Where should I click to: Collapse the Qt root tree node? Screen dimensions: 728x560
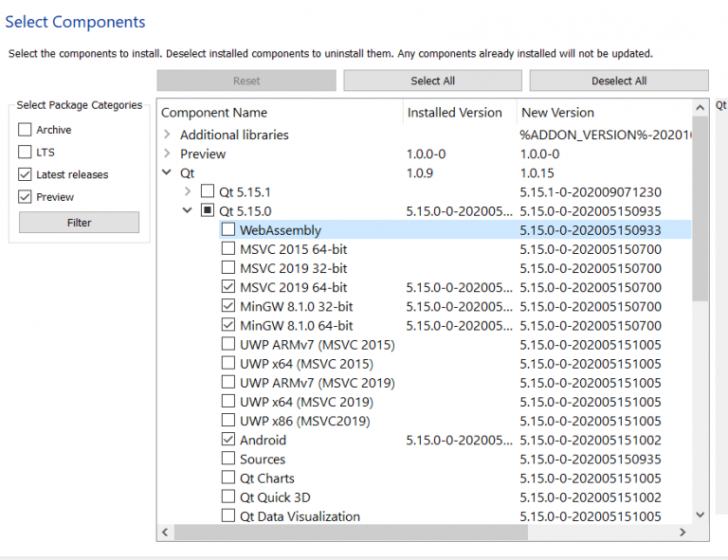pos(168,173)
